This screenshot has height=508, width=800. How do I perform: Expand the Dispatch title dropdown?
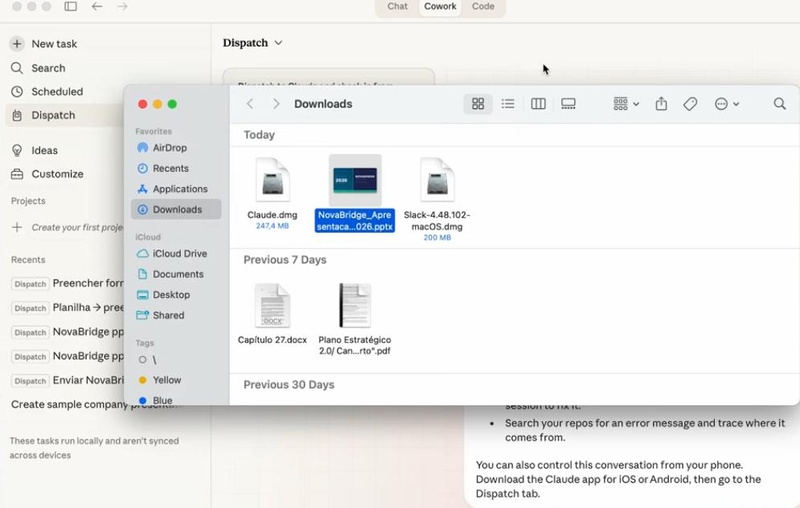(278, 43)
